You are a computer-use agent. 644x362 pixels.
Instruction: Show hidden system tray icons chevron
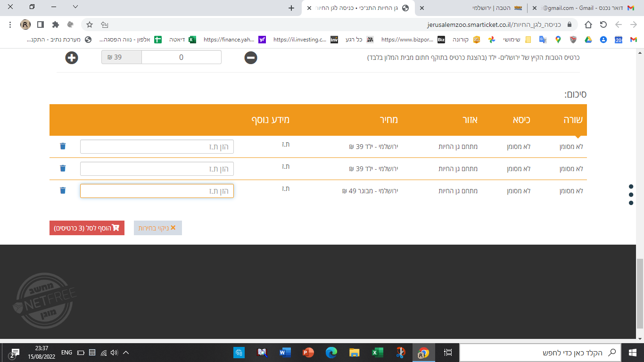point(126,352)
